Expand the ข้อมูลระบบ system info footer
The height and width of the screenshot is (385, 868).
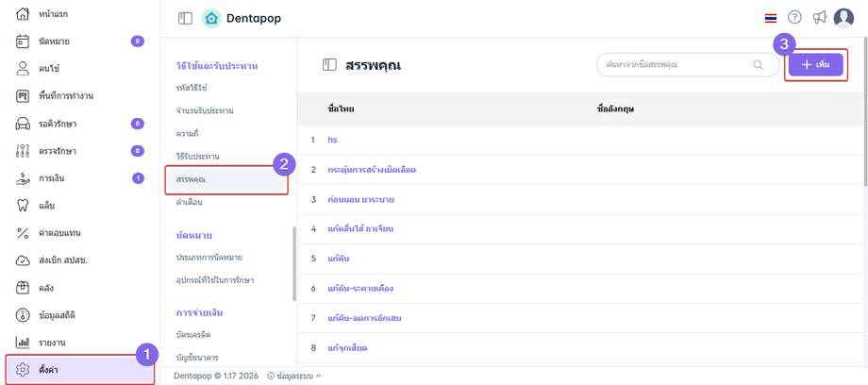pyautogui.click(x=293, y=376)
